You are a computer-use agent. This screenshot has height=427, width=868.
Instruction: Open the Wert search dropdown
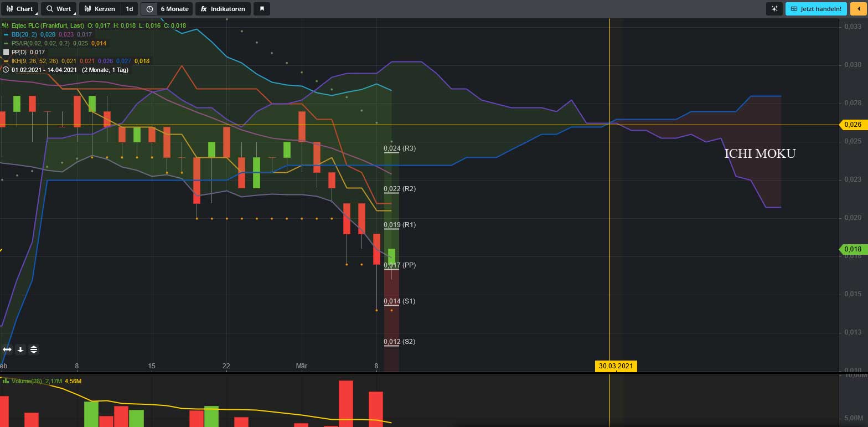[59, 9]
